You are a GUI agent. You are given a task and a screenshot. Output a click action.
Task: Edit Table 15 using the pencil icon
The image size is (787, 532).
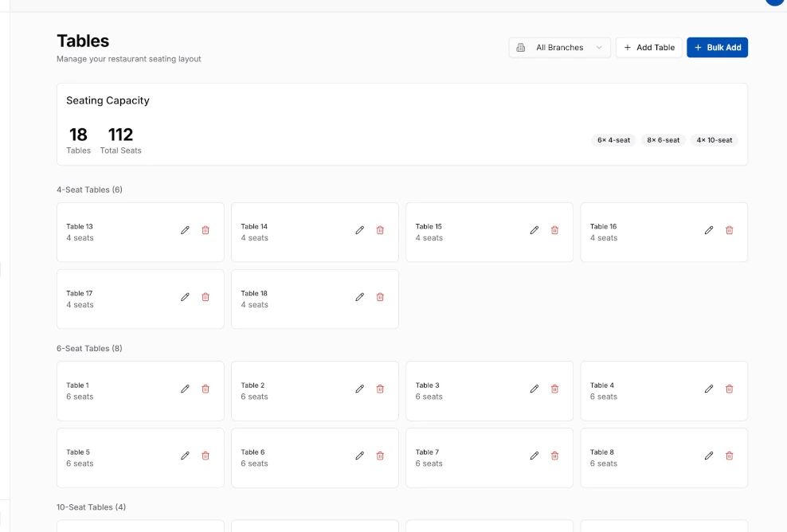[x=534, y=230]
